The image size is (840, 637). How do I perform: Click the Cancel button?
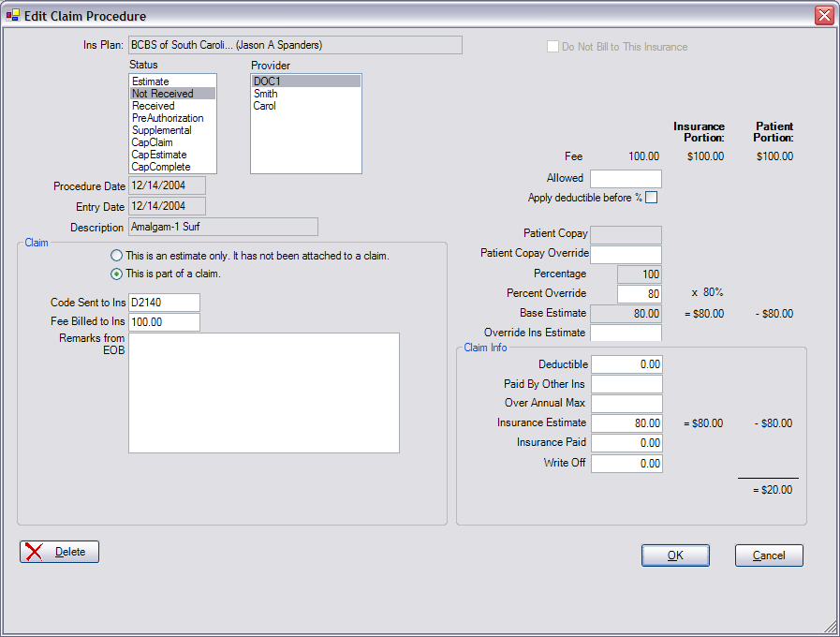pyautogui.click(x=768, y=556)
